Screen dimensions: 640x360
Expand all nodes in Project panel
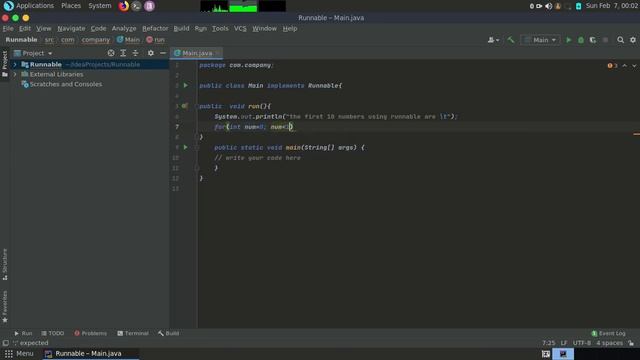[x=123, y=53]
